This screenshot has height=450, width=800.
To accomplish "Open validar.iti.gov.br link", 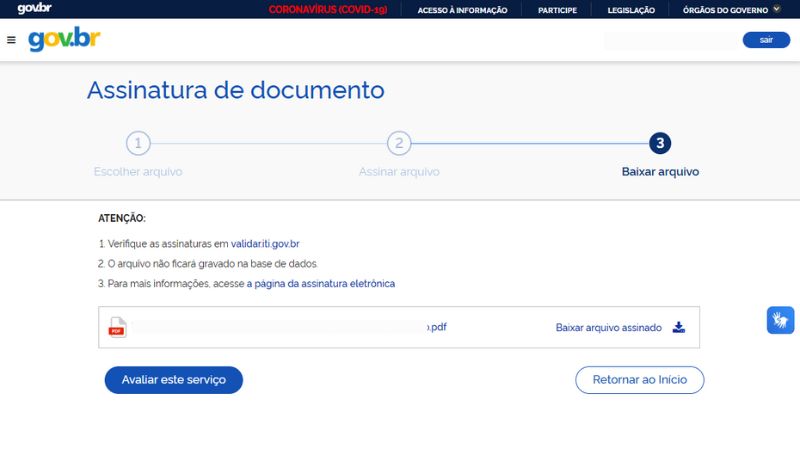I will coord(265,244).
